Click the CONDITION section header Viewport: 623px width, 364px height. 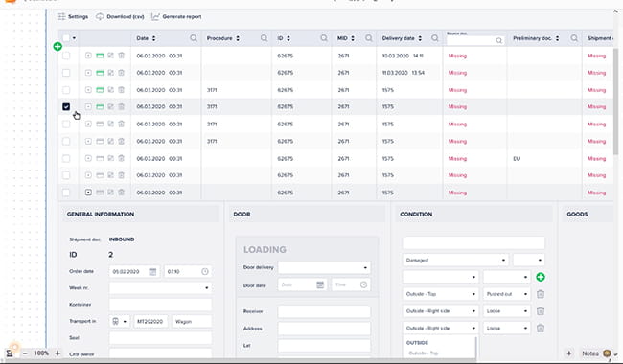pyautogui.click(x=416, y=214)
